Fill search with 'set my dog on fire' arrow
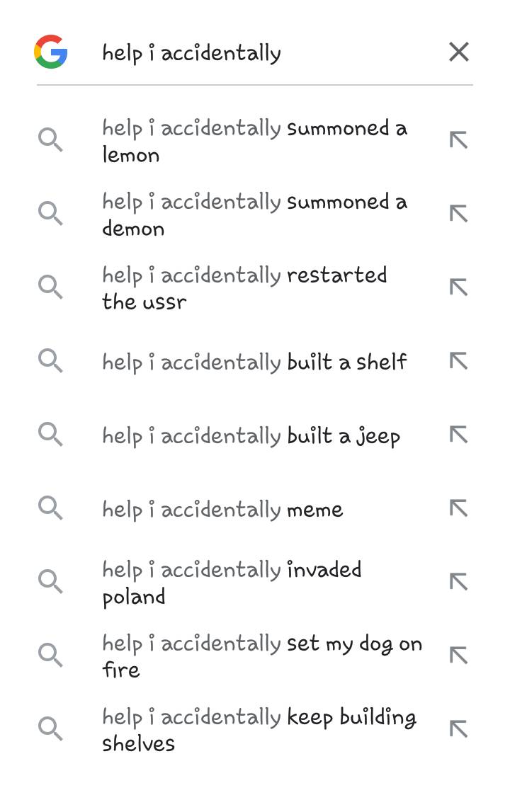This screenshot has width=510, height=812. tap(459, 656)
